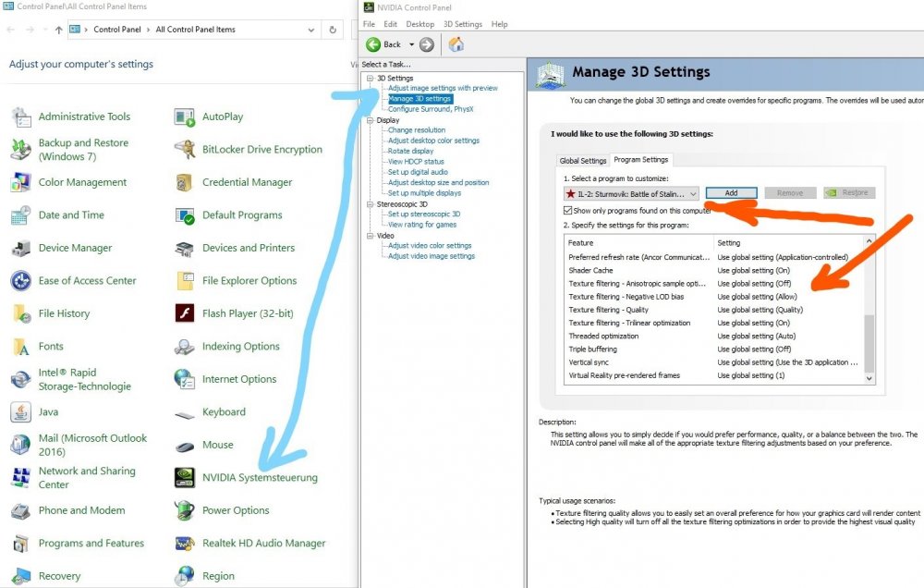The image size is (924, 588).
Task: Open Date and Time icon
Action: click(21, 215)
